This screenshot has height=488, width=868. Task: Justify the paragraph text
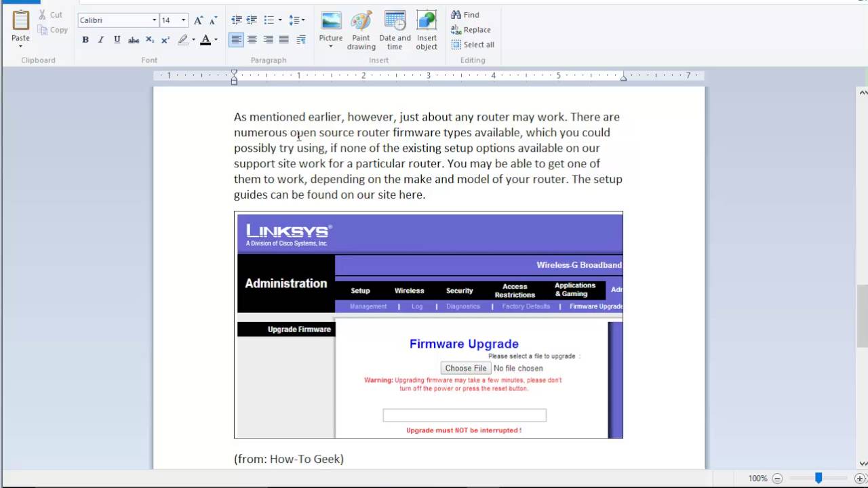pyautogui.click(x=284, y=40)
